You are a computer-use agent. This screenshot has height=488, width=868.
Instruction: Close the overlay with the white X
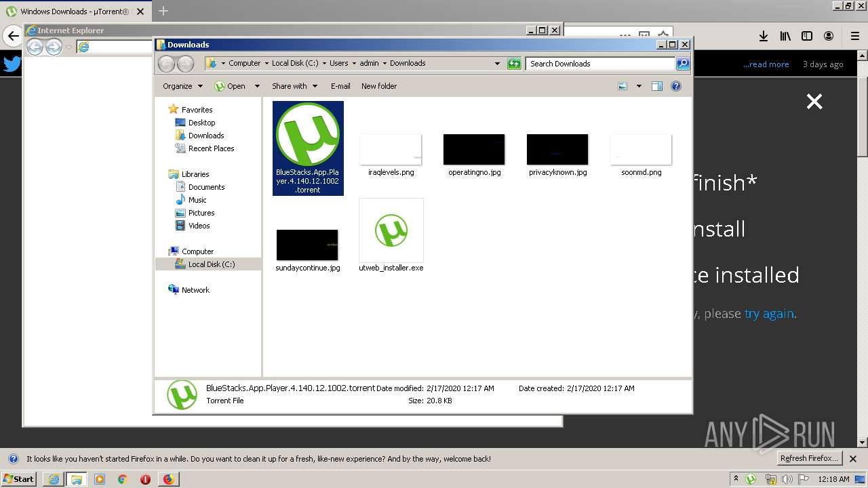pyautogui.click(x=814, y=102)
